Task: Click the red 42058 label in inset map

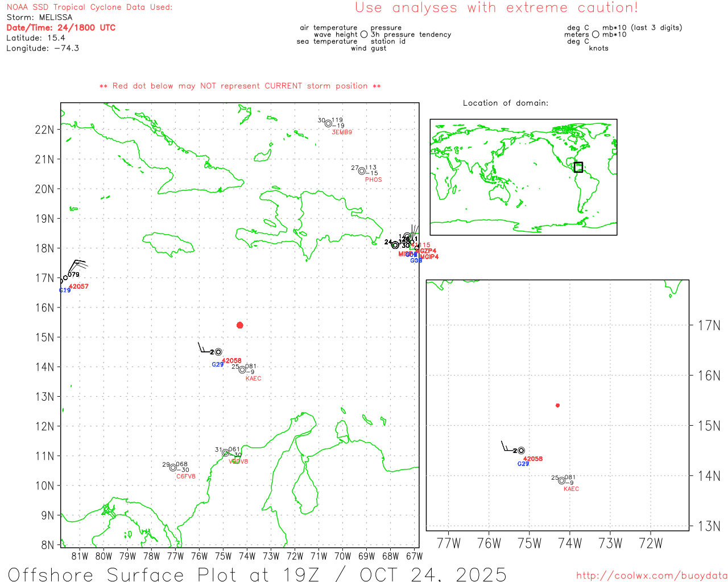Action: (x=533, y=459)
